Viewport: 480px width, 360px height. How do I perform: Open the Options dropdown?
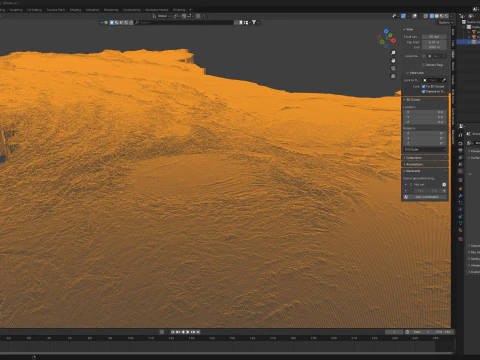tap(445, 23)
